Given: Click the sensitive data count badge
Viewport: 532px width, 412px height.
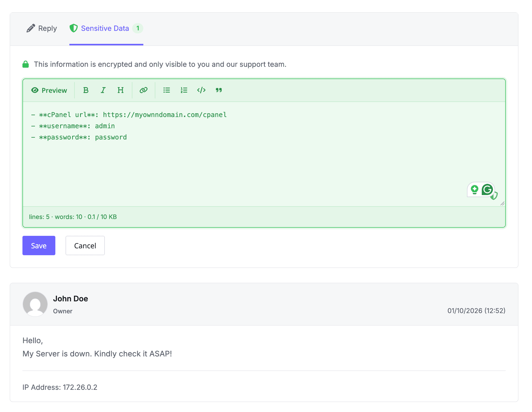Looking at the screenshot, I should [x=138, y=28].
